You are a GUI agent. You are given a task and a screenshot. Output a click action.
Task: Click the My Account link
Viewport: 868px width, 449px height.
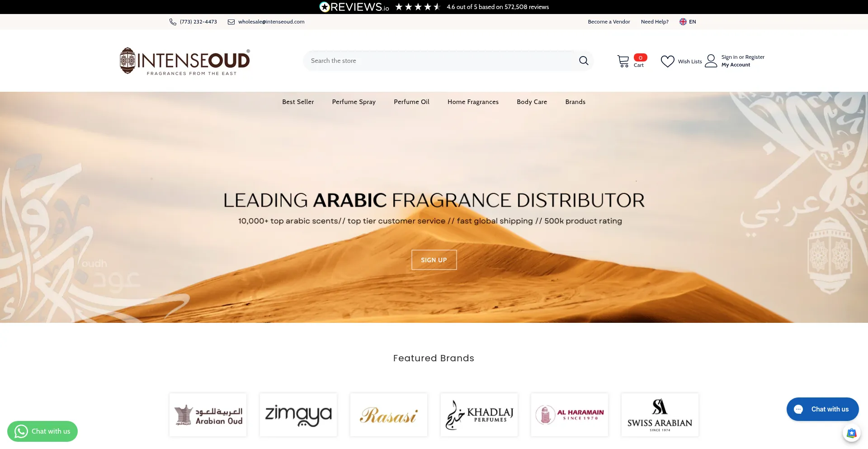(x=736, y=65)
